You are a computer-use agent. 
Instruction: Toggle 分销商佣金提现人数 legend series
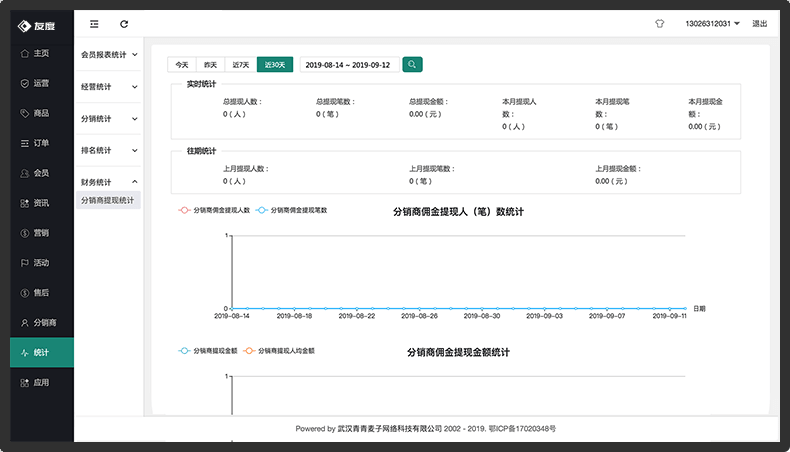click(x=214, y=210)
